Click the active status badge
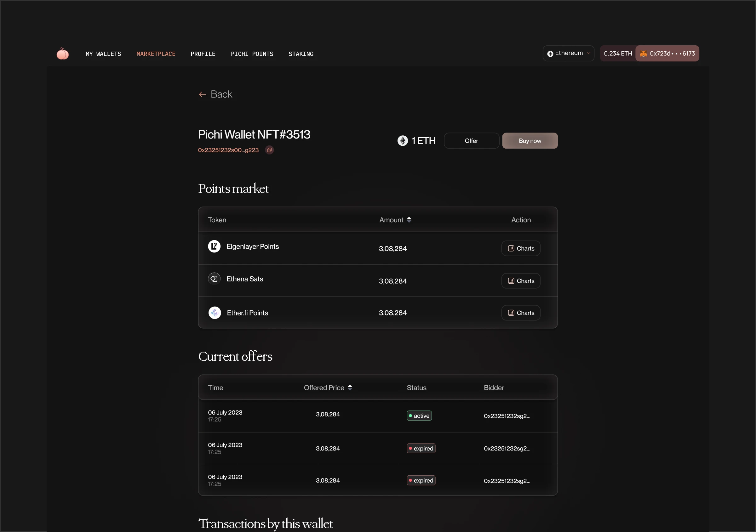Image resolution: width=756 pixels, height=532 pixels. pos(419,415)
